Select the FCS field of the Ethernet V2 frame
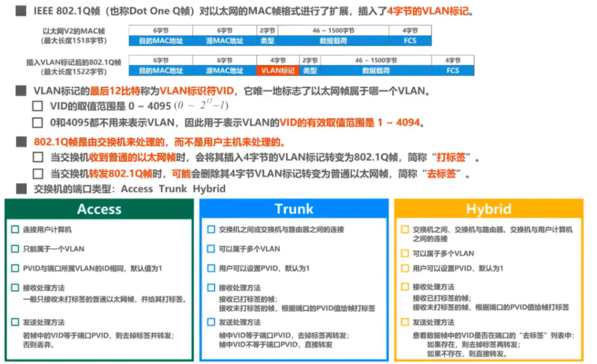The width and height of the screenshot is (597, 364). coord(410,41)
